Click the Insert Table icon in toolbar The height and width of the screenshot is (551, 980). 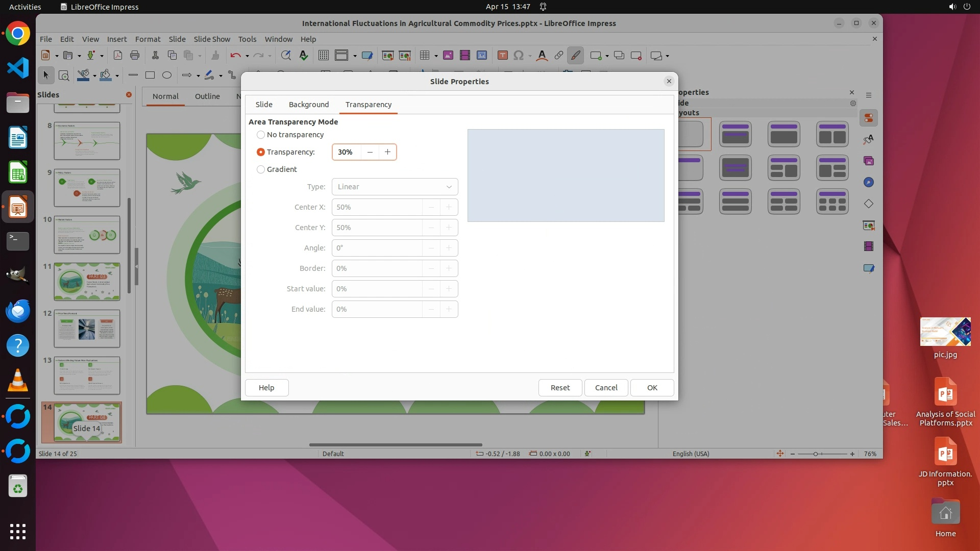tap(424, 56)
